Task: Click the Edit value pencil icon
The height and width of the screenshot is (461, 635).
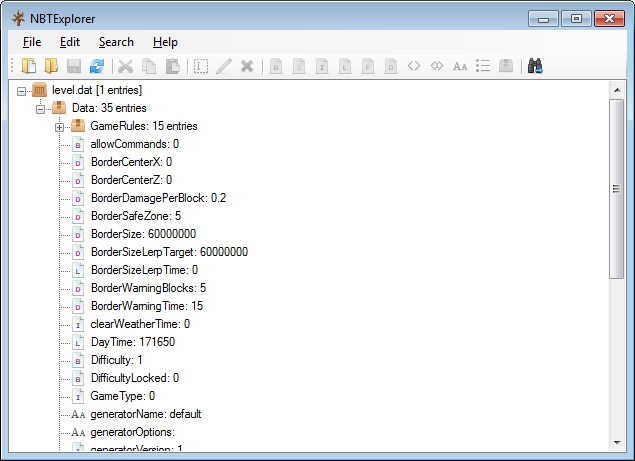Action: coord(224,66)
